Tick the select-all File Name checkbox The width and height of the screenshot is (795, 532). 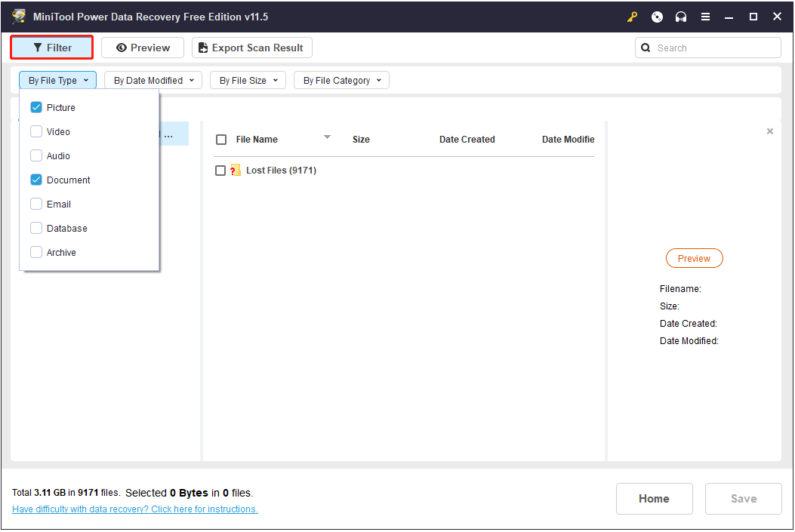tap(221, 140)
